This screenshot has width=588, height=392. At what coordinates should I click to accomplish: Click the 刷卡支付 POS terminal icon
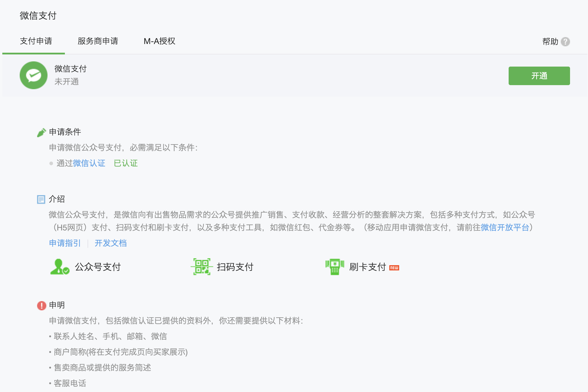pos(335,267)
